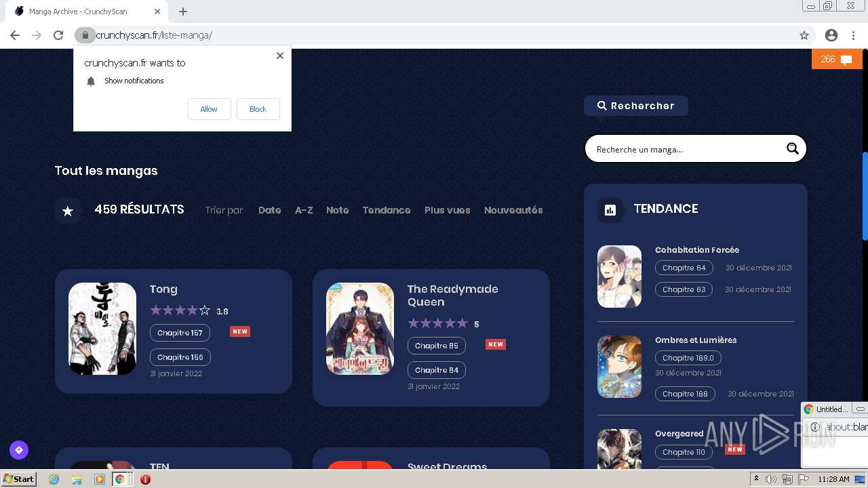This screenshot has width=868, height=488.
Task: Open the Tong cover thumbnail
Action: [102, 329]
